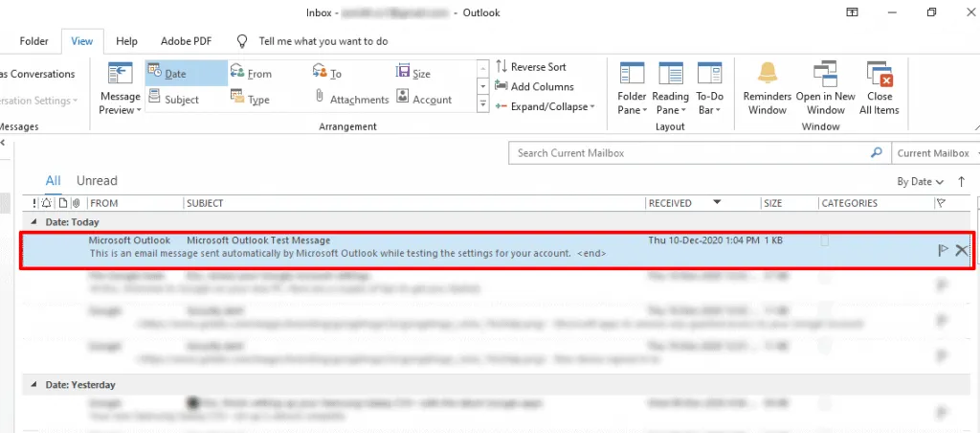
Task: Arrange messages by Type
Action: coord(250,99)
